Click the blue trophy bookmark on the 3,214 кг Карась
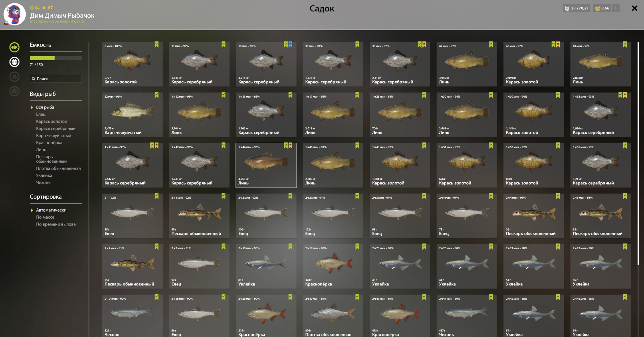Screen dimensions: 644x337 (290, 44)
